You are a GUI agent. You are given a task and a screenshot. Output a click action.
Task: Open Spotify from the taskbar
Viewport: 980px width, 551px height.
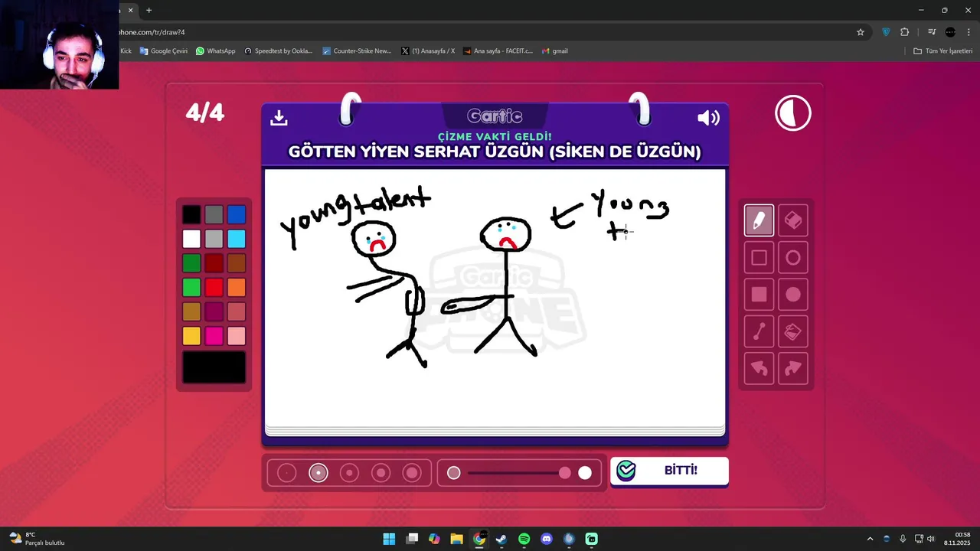(524, 539)
